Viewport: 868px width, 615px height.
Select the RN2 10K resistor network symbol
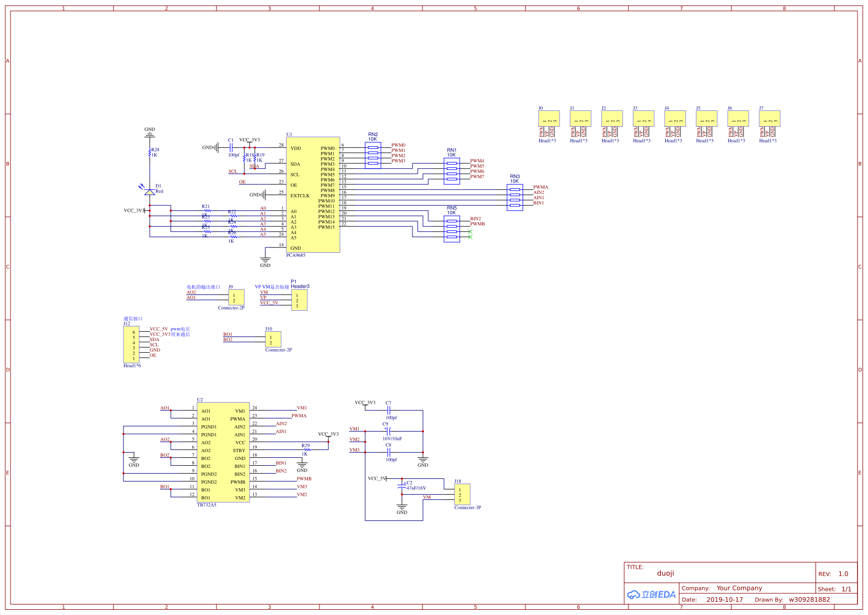(x=373, y=155)
